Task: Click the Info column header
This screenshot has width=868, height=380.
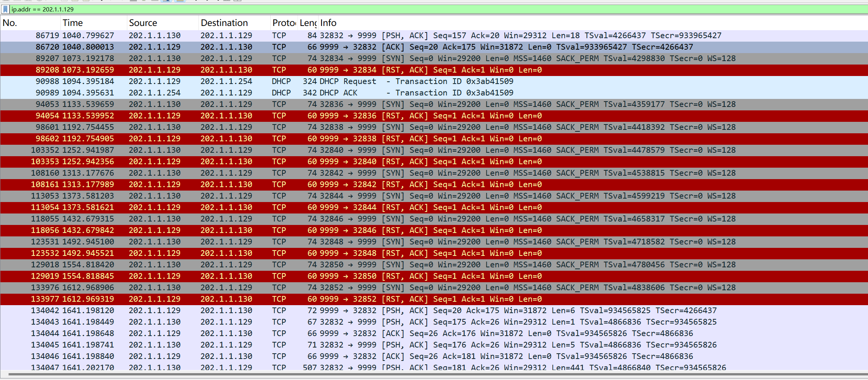Action: point(593,23)
